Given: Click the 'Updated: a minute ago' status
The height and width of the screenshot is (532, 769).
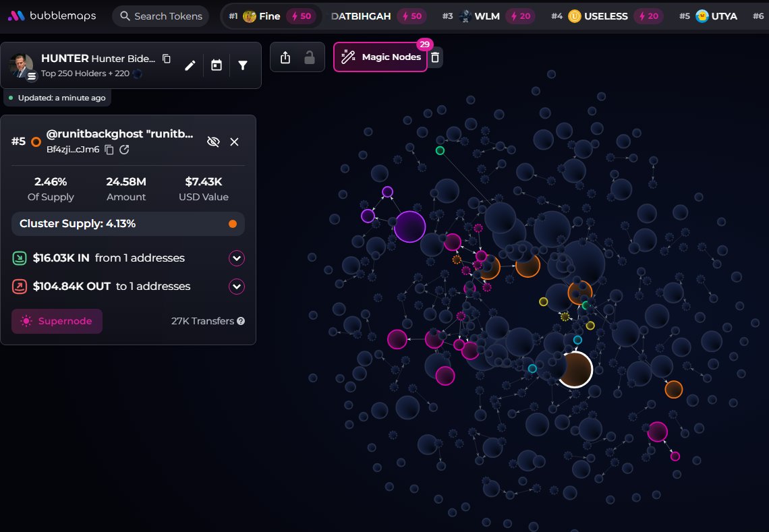Looking at the screenshot, I should [x=57, y=98].
